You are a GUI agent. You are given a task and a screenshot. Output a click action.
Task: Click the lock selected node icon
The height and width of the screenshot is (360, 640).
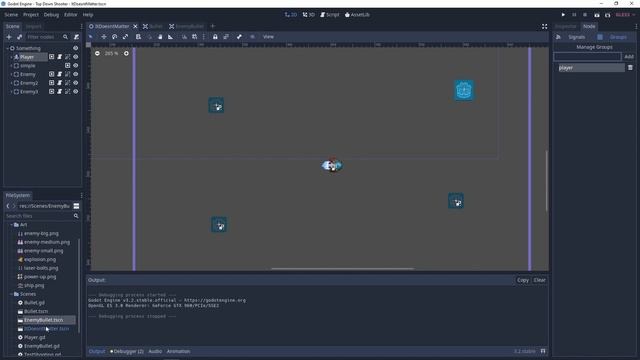(215, 37)
